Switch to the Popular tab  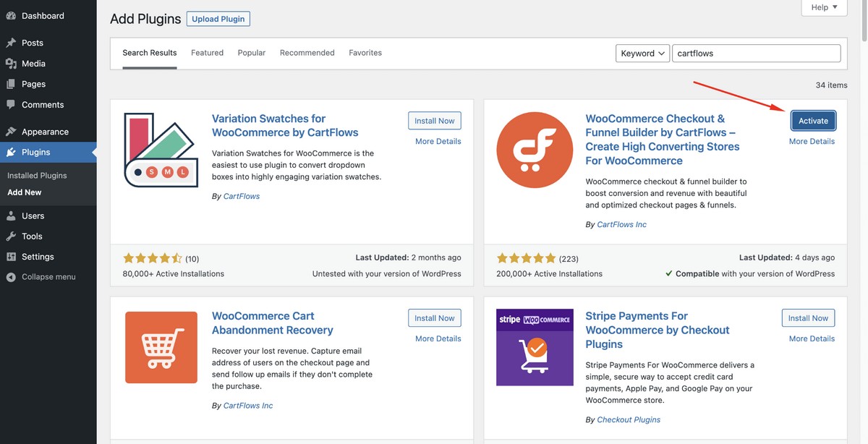(x=252, y=53)
